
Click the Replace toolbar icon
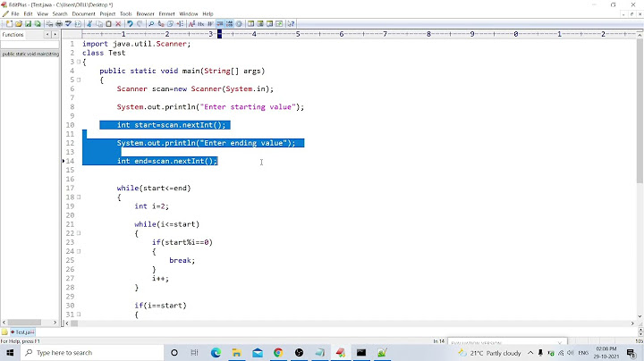(161, 24)
